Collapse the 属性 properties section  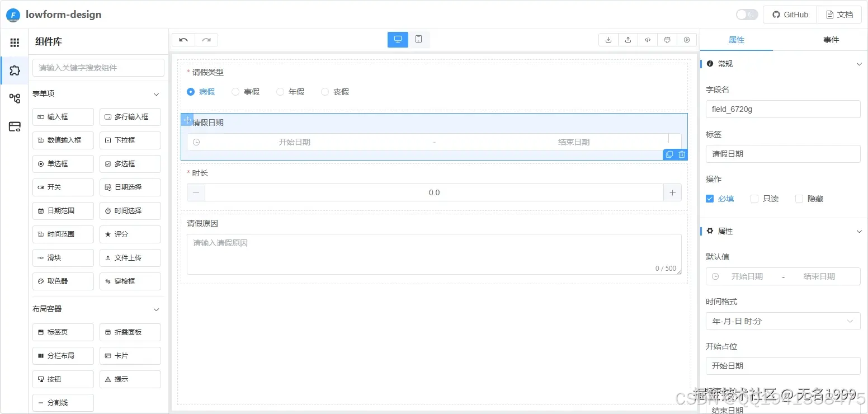pos(860,231)
